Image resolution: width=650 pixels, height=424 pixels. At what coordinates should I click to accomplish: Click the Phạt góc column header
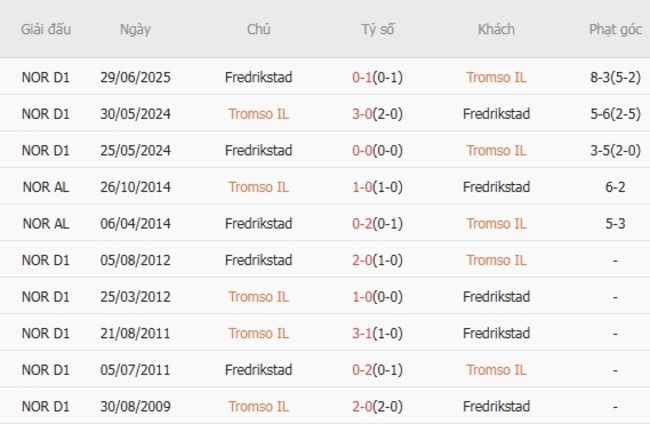[615, 29]
